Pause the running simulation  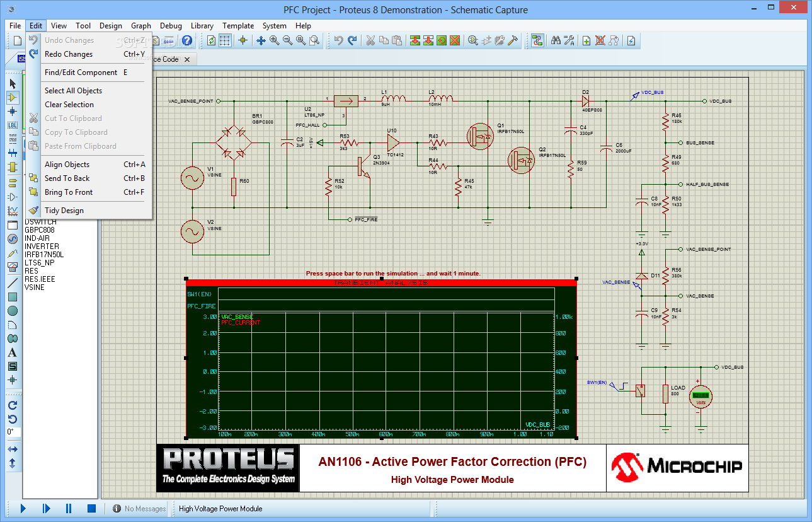coord(69,508)
